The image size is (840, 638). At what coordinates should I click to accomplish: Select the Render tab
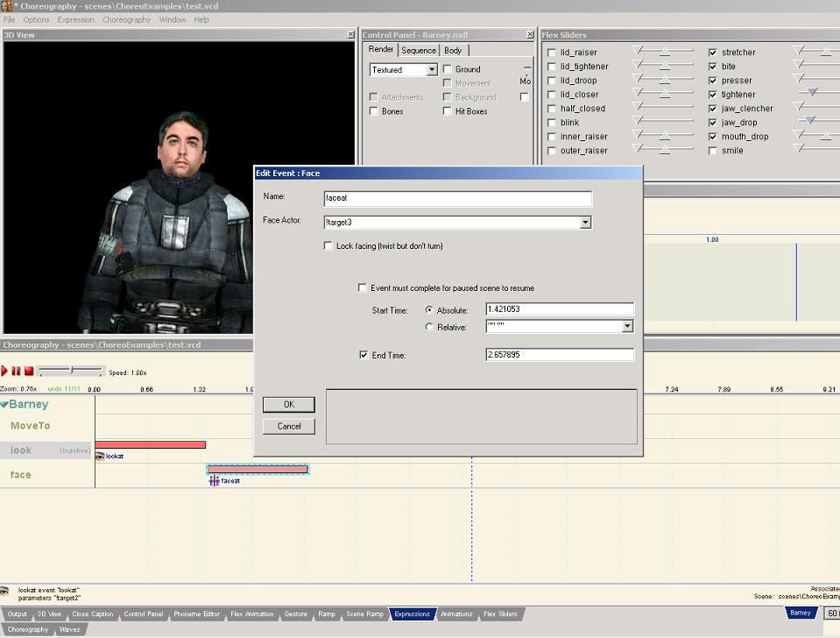click(381, 49)
